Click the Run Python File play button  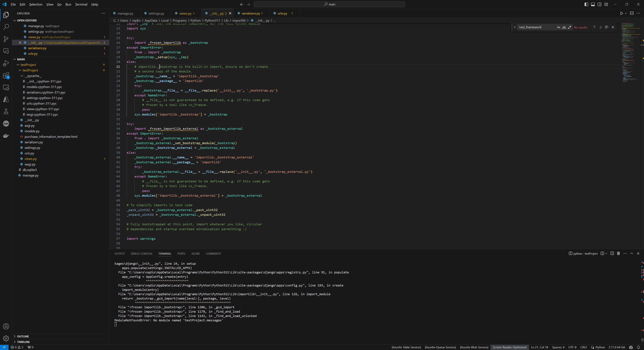[622, 13]
